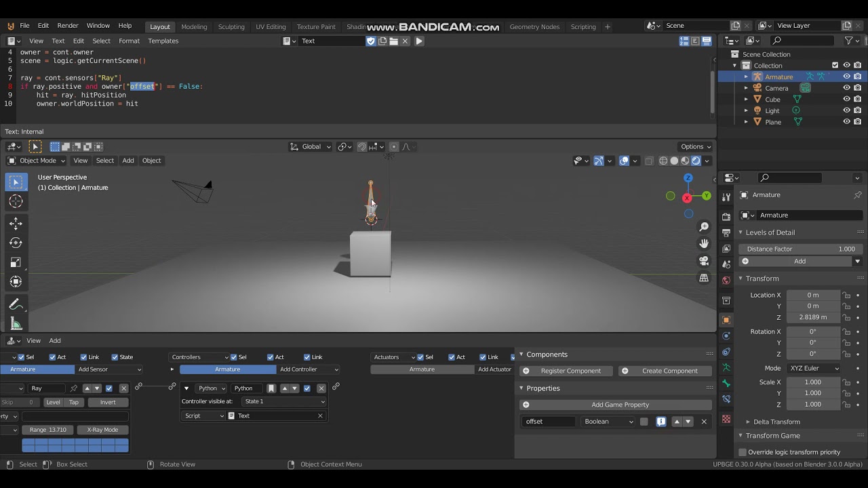Viewport: 868px width, 488px height.
Task: Run the script with play button
Action: 419,41
